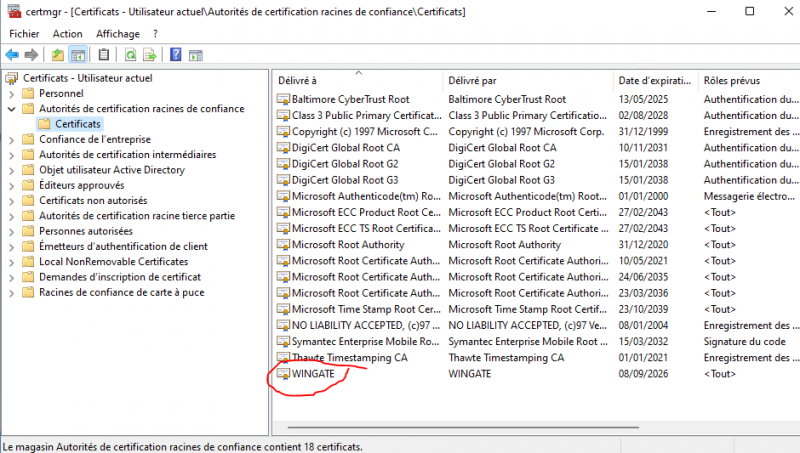Expand the Autorités de certification intermédiaires node
The image size is (800, 453).
pos(10,155)
